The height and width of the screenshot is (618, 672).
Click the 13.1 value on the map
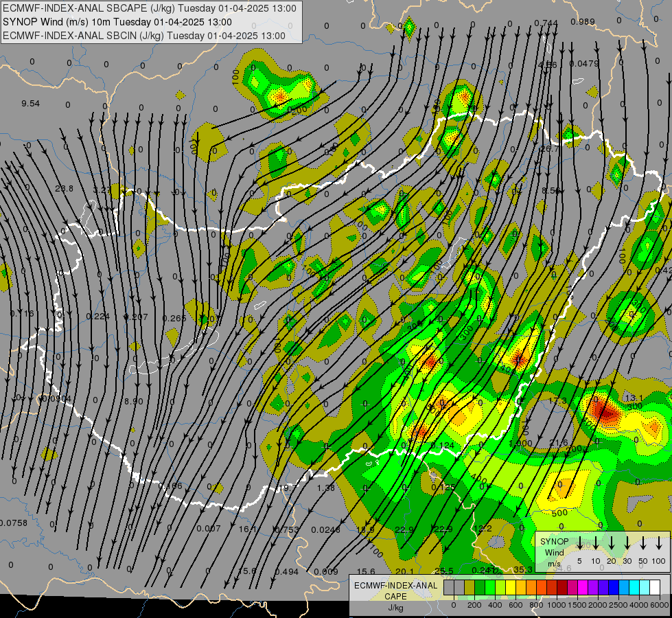click(x=634, y=398)
